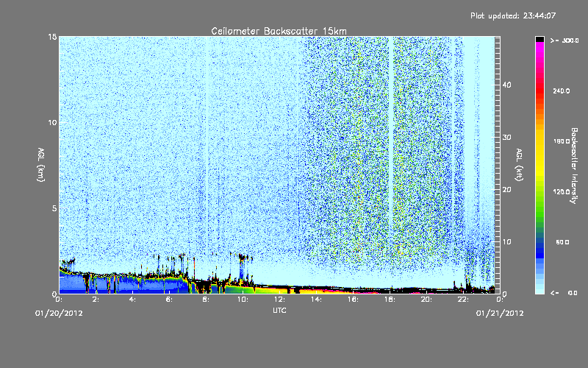Click the colorbar maximum label >= 300.0
Screen dimensions: 588x368
[564, 40]
